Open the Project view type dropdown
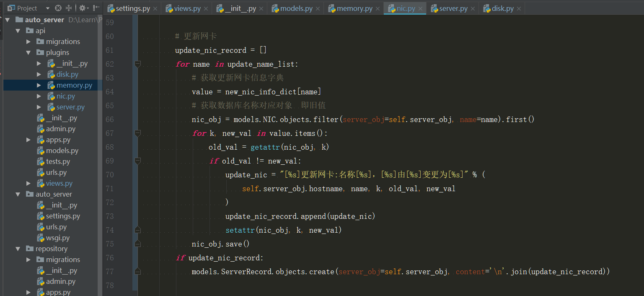This screenshot has height=296, width=644. (x=47, y=8)
